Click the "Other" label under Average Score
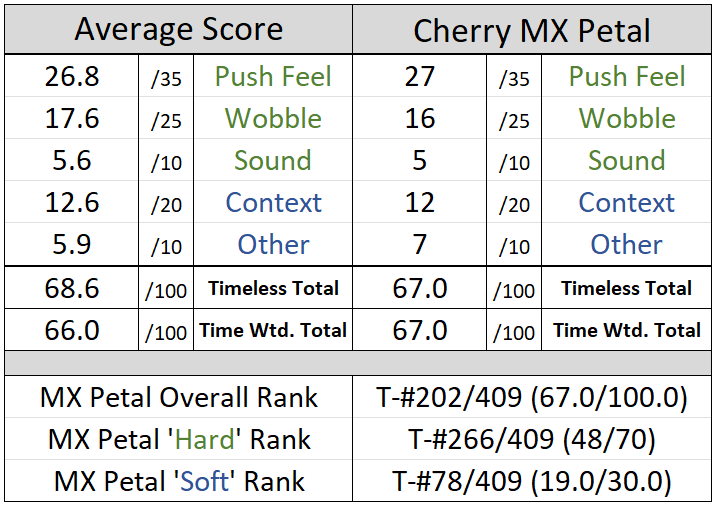 [273, 244]
